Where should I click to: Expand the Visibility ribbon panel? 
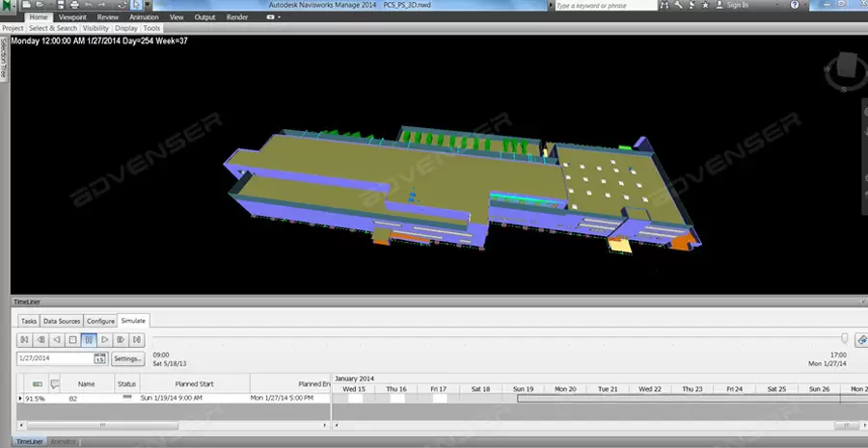(x=95, y=28)
